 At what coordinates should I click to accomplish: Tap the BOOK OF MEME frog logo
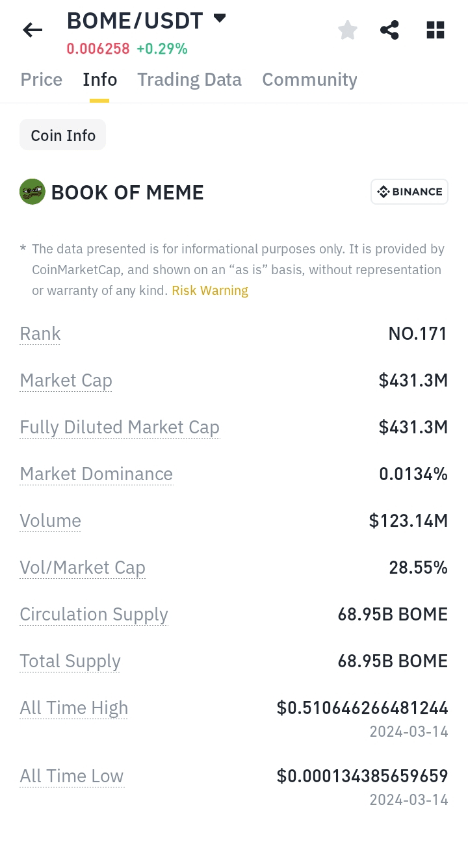[32, 192]
